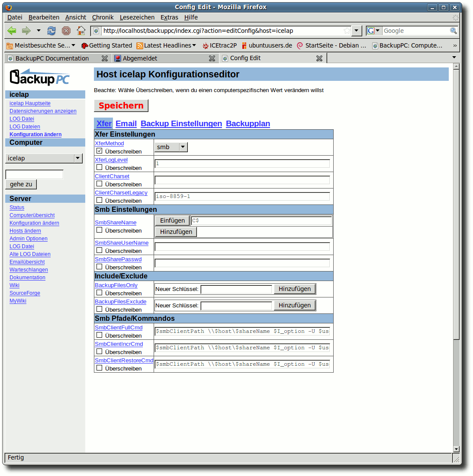Screen dimensions: 473x476
Task: Open the Backup Einstellungen settings link
Action: click(181, 124)
